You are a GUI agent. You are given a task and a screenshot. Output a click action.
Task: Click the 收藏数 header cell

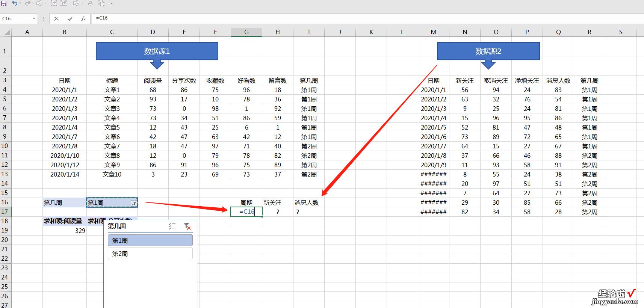click(x=215, y=81)
